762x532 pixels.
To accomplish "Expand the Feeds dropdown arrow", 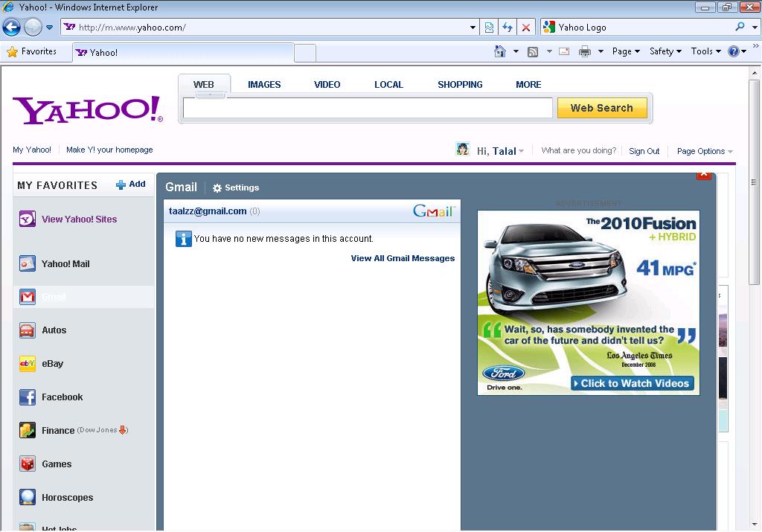I will [549, 51].
